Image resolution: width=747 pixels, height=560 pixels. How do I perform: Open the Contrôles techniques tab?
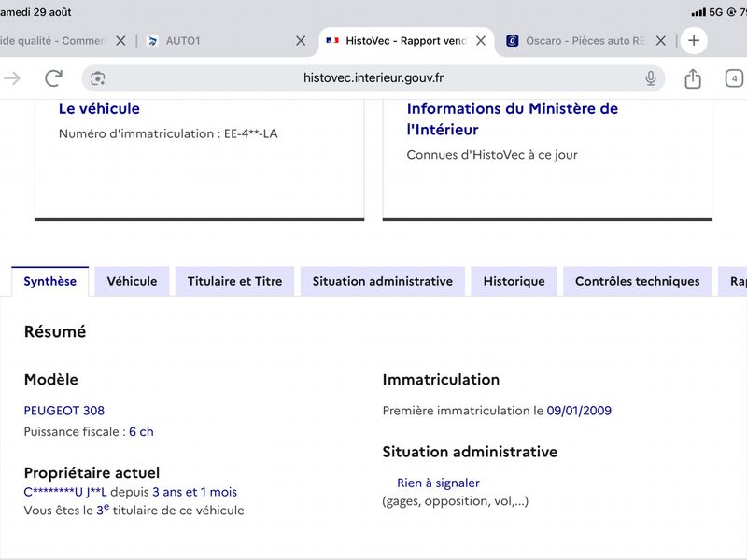click(x=638, y=282)
